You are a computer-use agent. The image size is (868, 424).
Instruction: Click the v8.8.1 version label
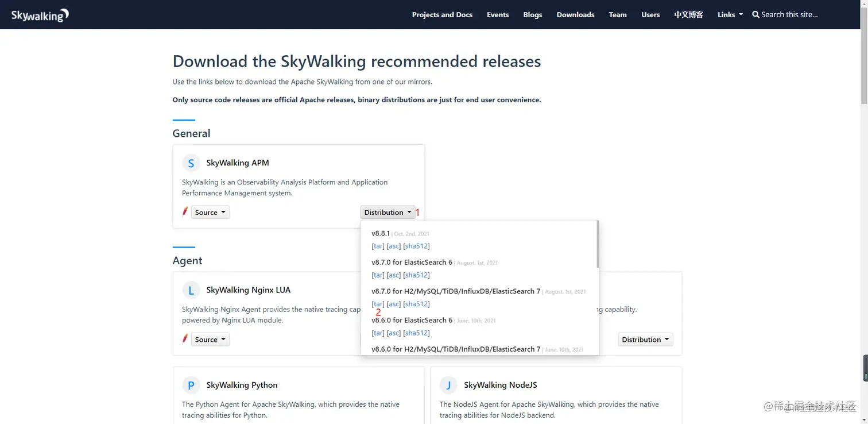point(381,233)
